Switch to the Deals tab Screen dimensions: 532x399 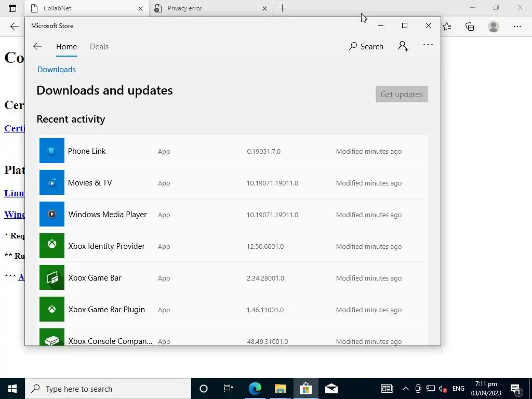point(99,47)
